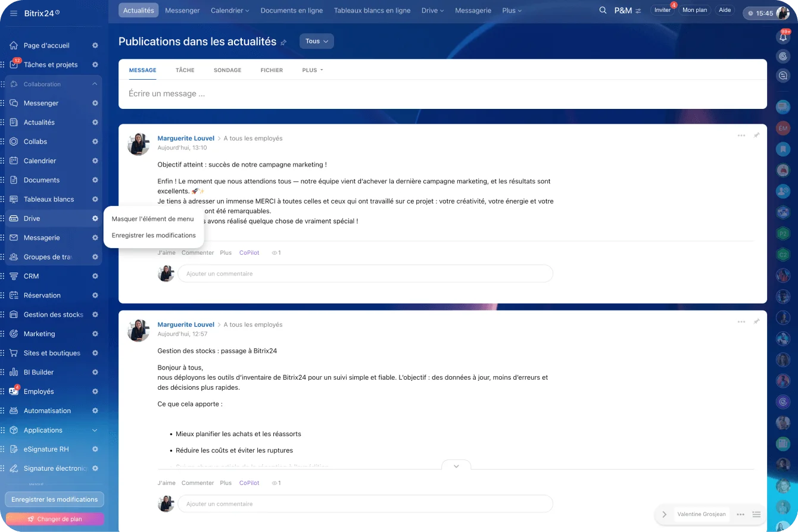
Task: Switch to the Sondage tab
Action: click(227, 70)
